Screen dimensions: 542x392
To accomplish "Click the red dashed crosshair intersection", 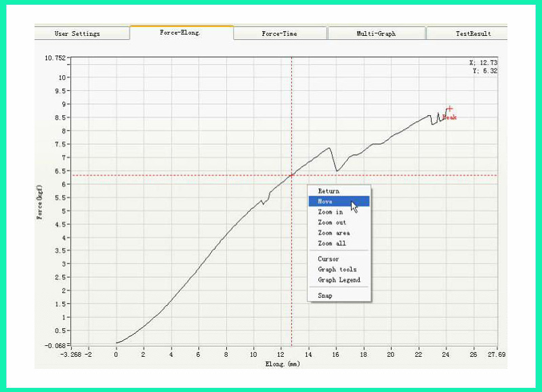I will 292,175.
